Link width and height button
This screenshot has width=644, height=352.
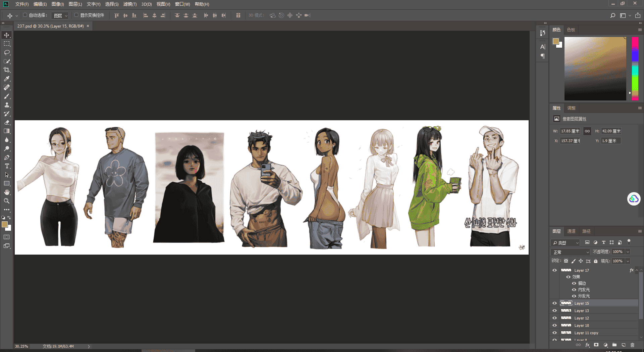pyautogui.click(x=587, y=131)
